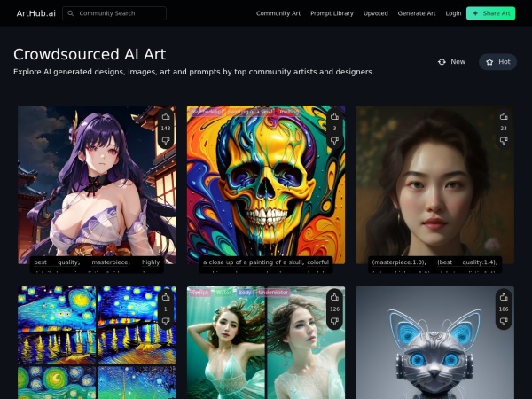Go to ArtHub.ai home via logo
Image resolution: width=532 pixels, height=399 pixels.
coord(36,13)
